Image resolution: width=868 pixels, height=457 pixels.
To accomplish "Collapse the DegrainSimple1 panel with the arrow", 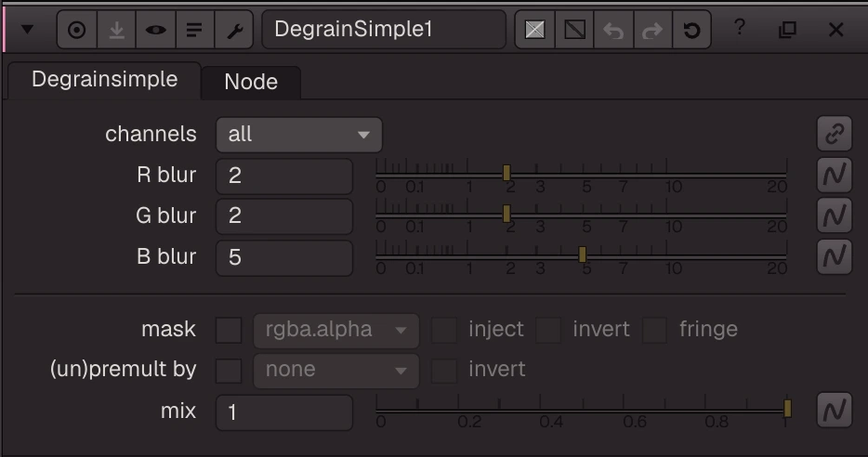I will click(x=27, y=30).
